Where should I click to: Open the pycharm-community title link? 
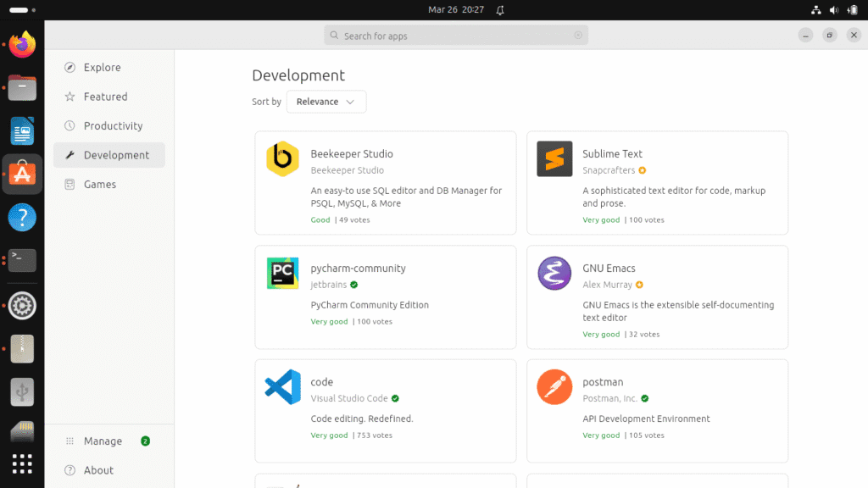click(x=359, y=269)
